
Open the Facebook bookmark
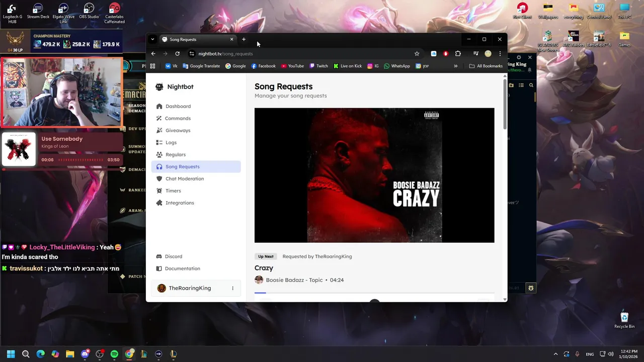263,66
